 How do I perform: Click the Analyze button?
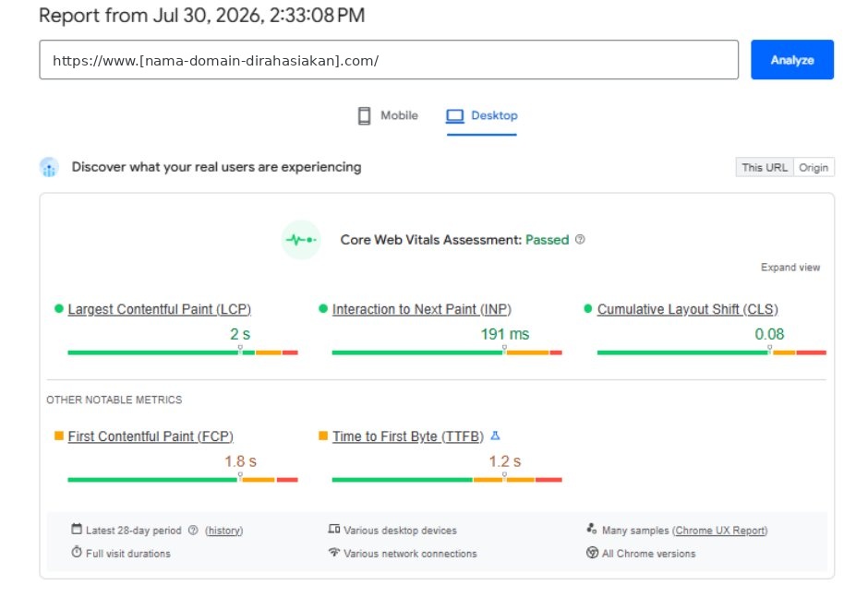pos(791,60)
